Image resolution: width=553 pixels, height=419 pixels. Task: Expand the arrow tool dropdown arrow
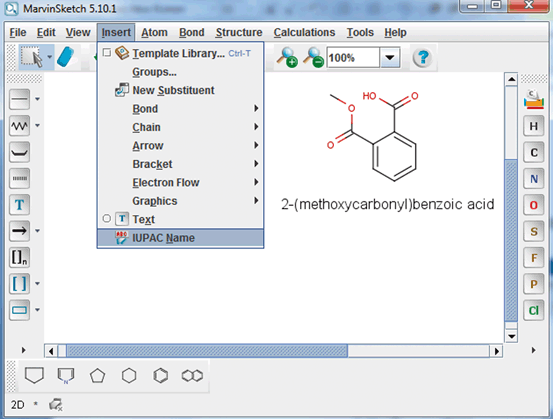point(37,231)
